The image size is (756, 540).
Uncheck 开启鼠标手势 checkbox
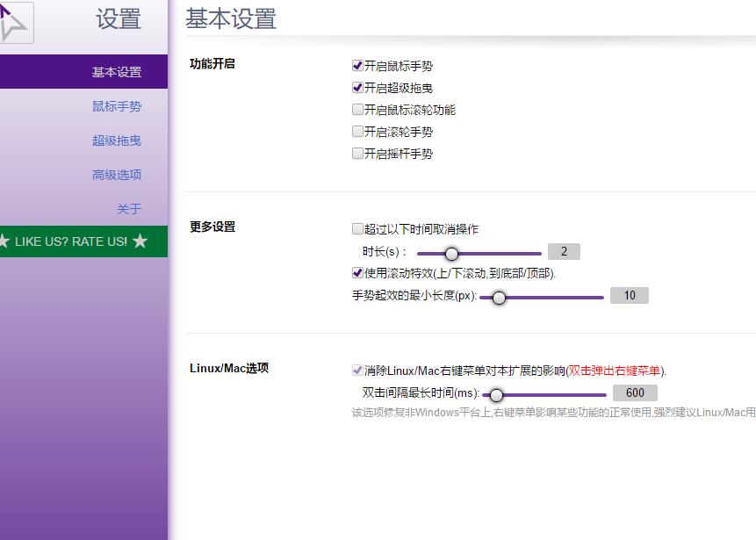(x=357, y=65)
